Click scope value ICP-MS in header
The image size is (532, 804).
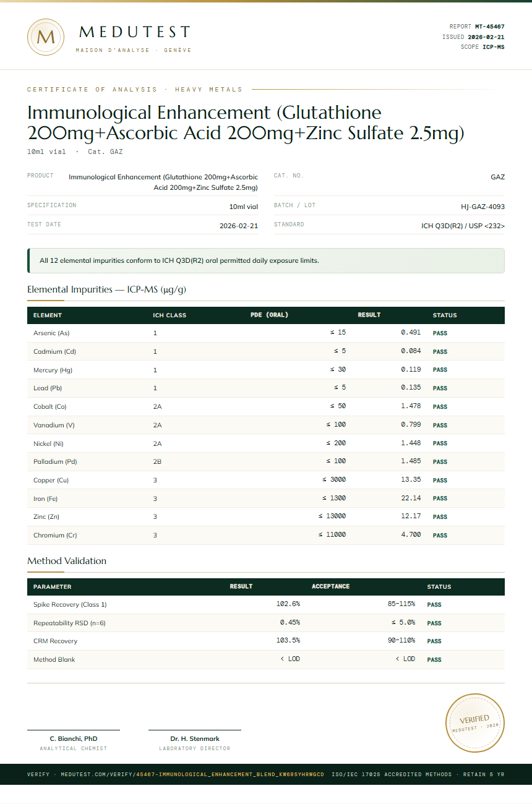[x=494, y=47]
